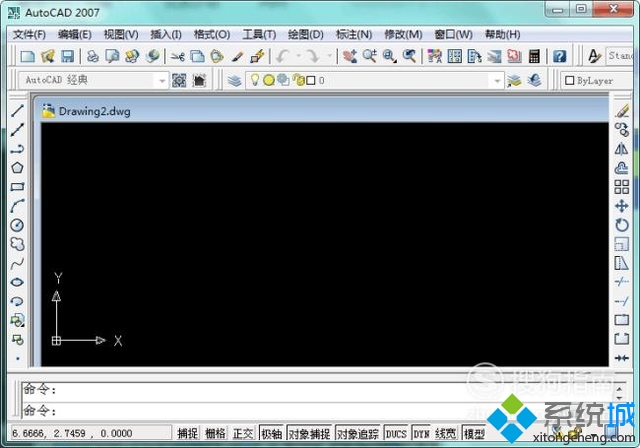Select the Revision Cloud tool
640x448 pixels.
[x=17, y=244]
